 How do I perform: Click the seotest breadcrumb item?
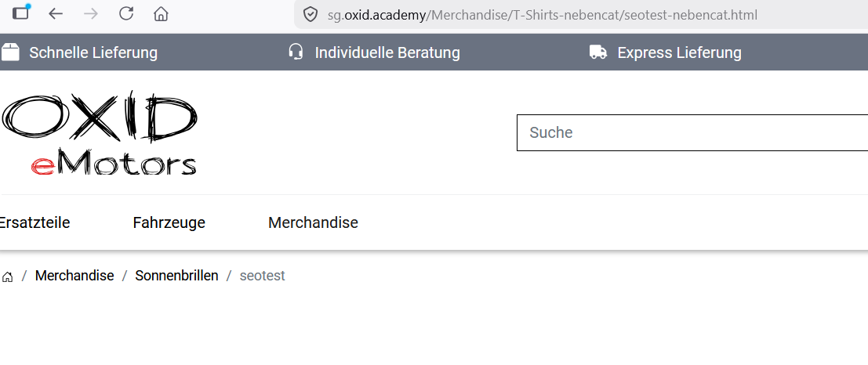point(263,276)
